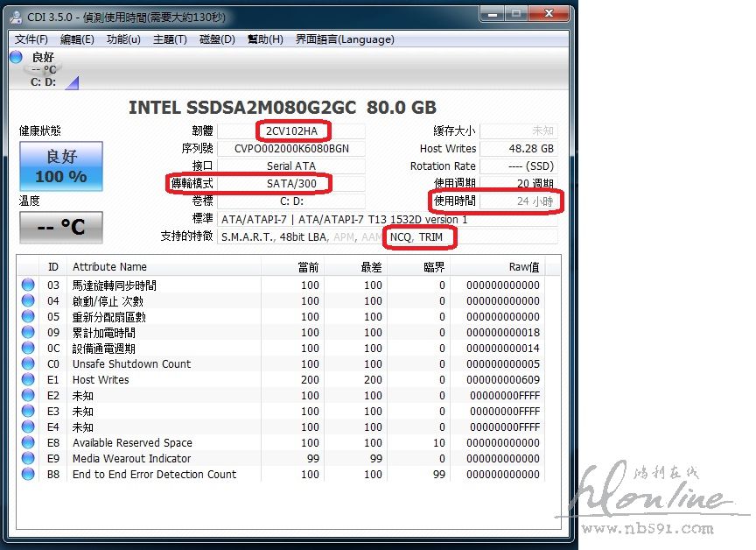Click the blue status orb beside 良好 drive tab
This screenshot has height=550, width=756.
[16, 57]
